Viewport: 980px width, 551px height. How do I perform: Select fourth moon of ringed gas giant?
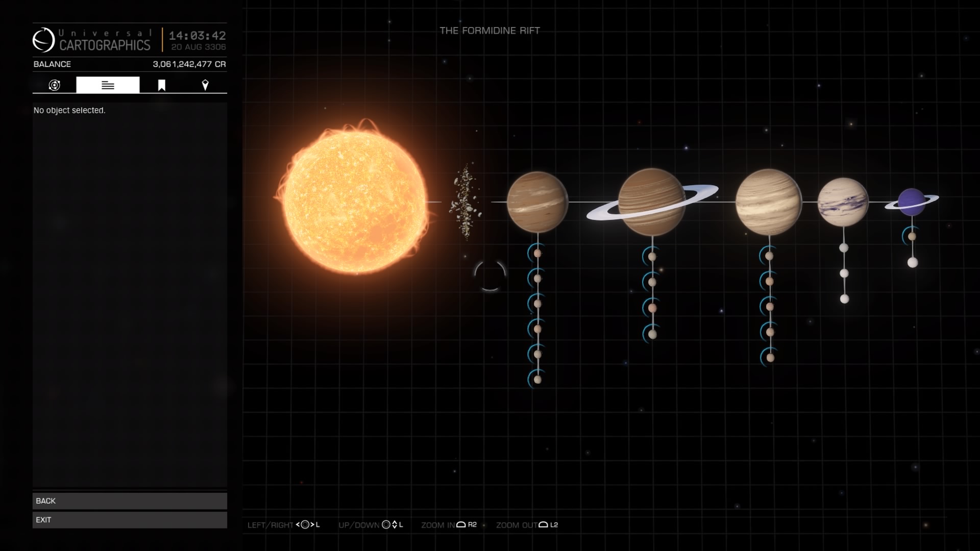652,335
